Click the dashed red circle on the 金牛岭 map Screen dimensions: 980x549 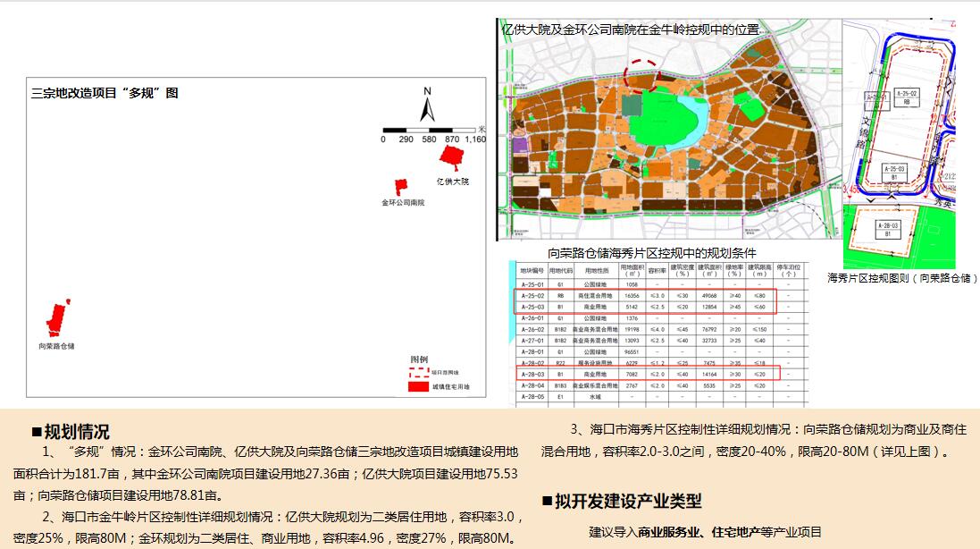click(642, 76)
